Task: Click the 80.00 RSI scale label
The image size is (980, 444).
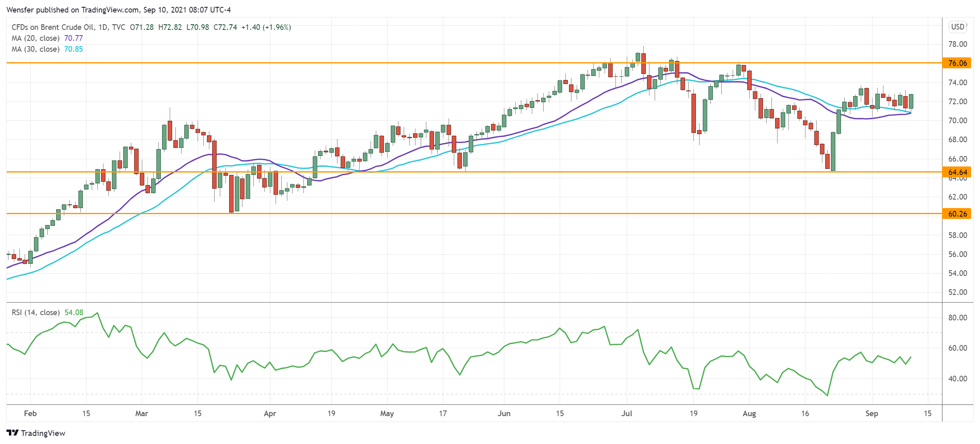Action: click(957, 318)
